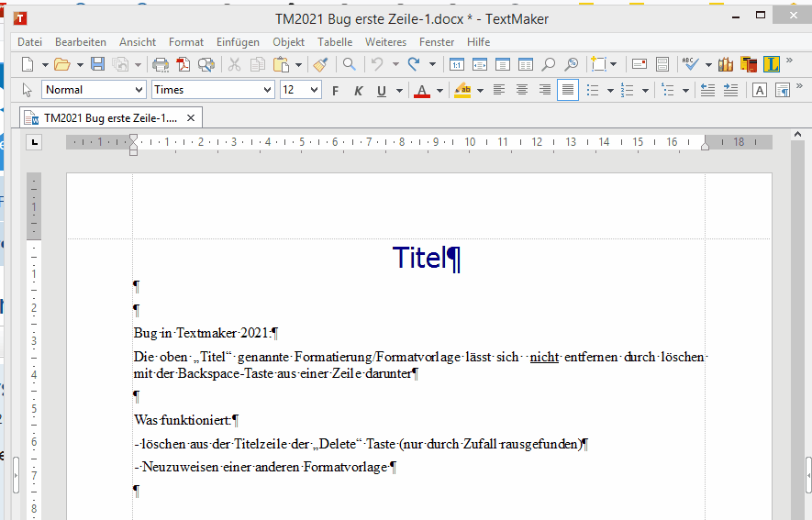812x520 pixels.
Task: Click the multi-page view icon
Action: (x=526, y=65)
